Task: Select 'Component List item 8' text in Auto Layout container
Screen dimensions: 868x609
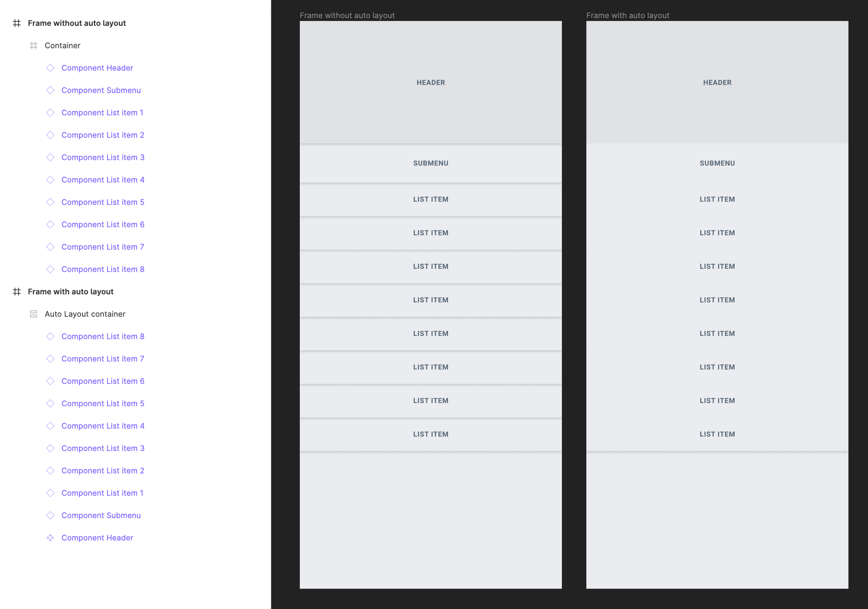Action: pyautogui.click(x=103, y=336)
